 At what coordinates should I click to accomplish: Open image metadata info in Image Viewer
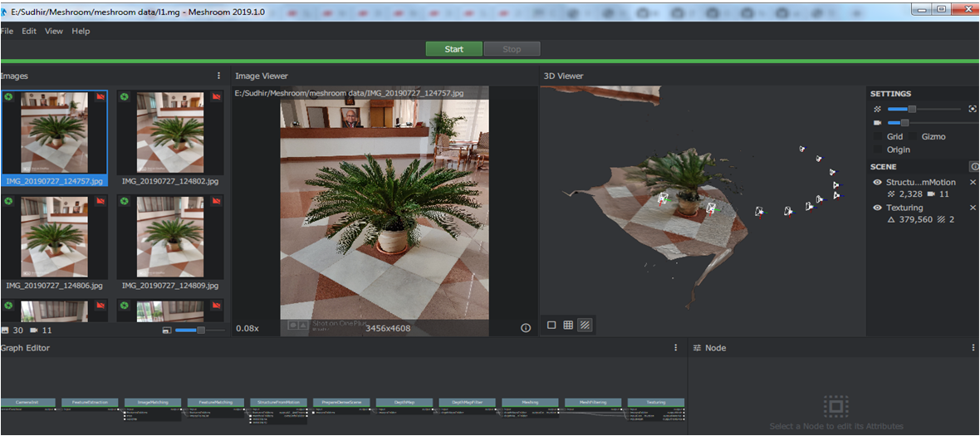tap(526, 328)
